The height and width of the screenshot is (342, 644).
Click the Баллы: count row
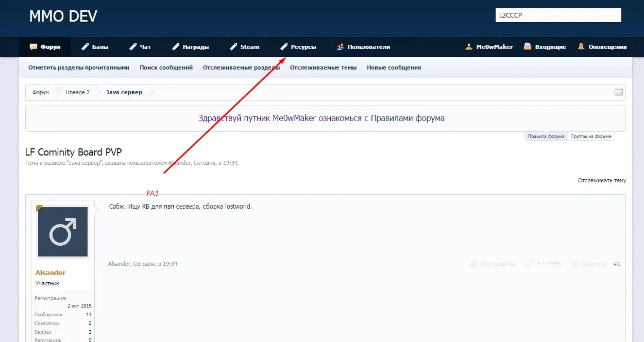coord(63,332)
